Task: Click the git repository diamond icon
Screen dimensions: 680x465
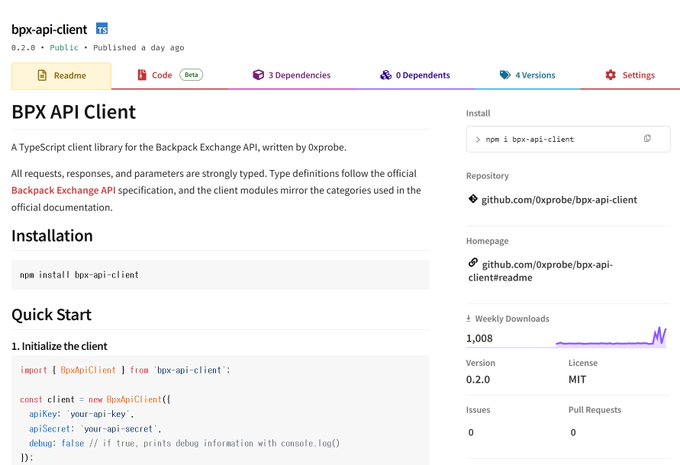Action: [473, 199]
